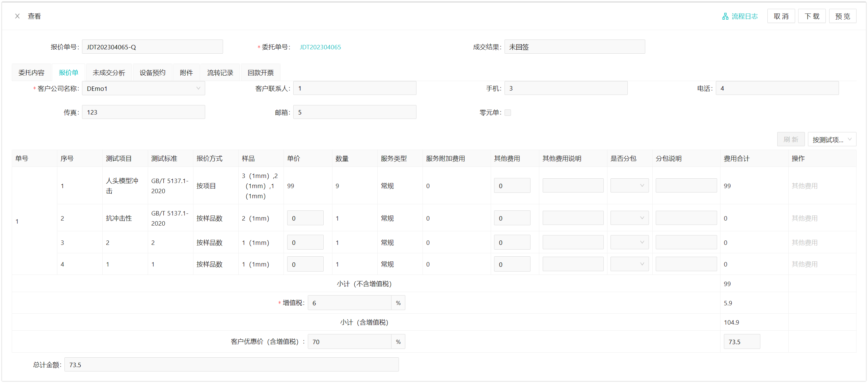Expand 是否分包 dropdown for 抗冲击性 row

(629, 218)
